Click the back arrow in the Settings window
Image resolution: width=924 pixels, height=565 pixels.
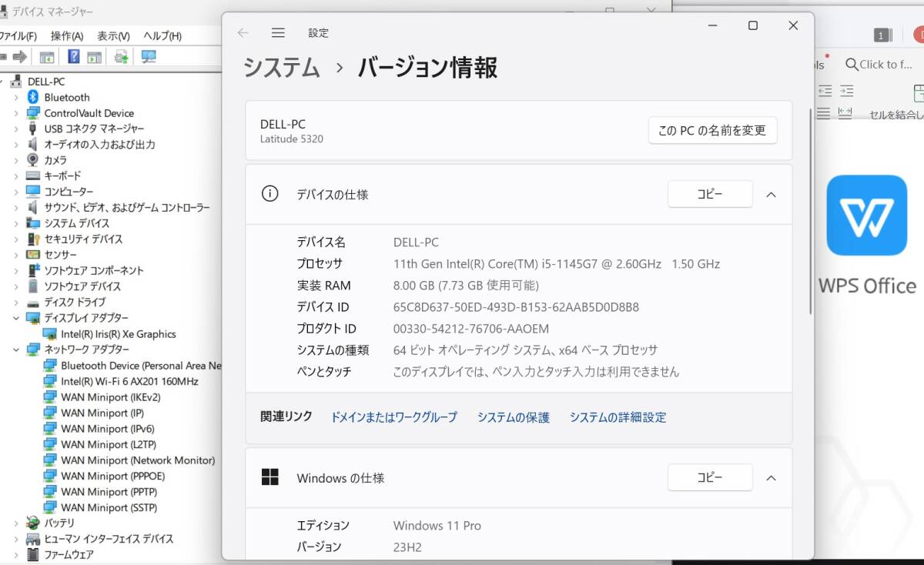click(x=244, y=32)
